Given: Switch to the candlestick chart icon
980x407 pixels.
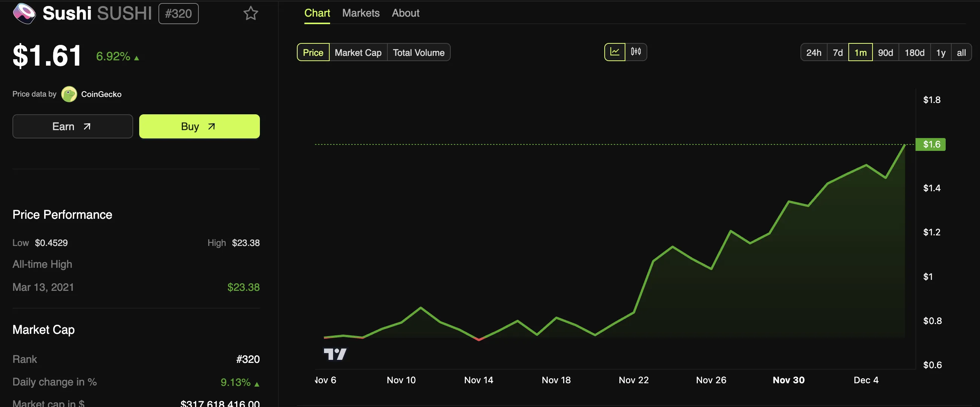Looking at the screenshot, I should pyautogui.click(x=636, y=52).
